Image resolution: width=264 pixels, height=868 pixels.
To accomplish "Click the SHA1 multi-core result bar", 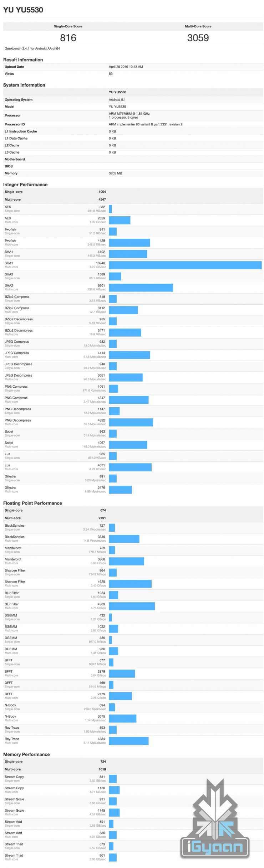I will click(185, 265).
